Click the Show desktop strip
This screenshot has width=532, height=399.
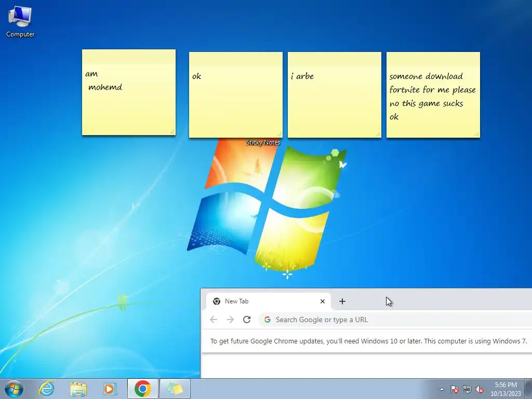pos(528,389)
